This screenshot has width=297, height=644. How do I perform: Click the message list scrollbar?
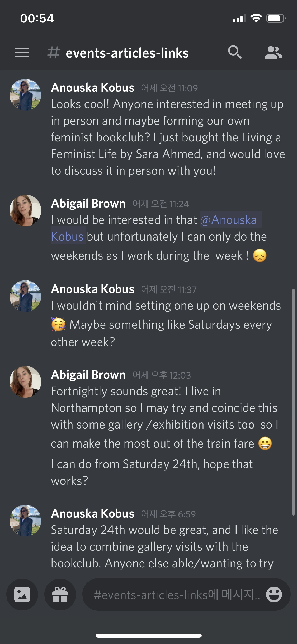pyautogui.click(x=293, y=402)
